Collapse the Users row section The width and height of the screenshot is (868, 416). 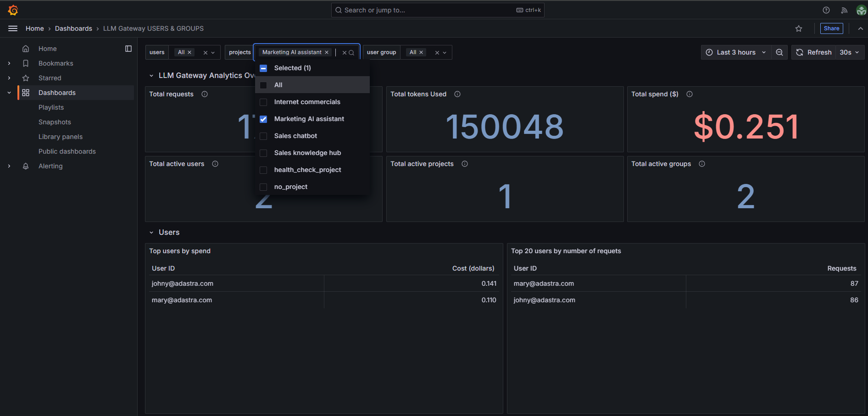[152, 232]
